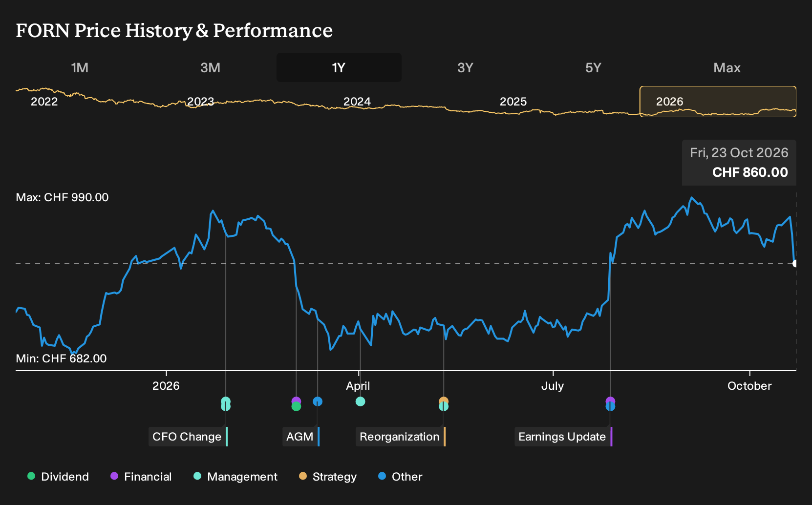Screen dimensions: 812x505
Task: Toggle Management events in the legend
Action: coord(235,477)
